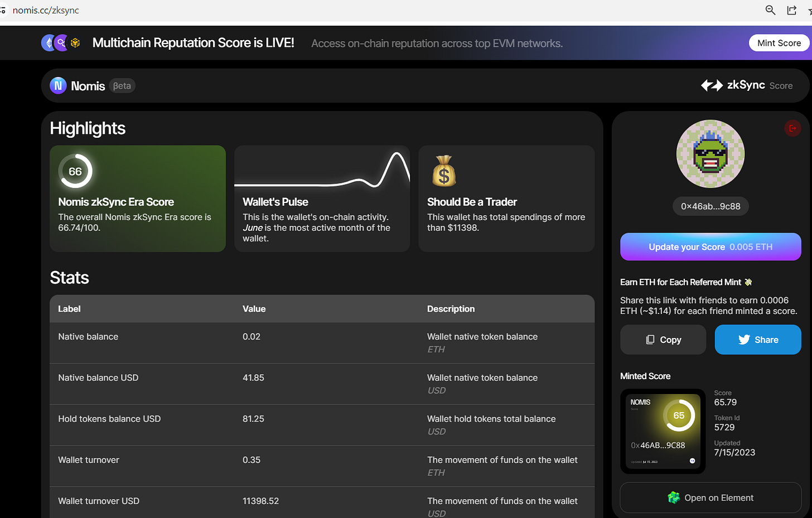Viewport: 812px width, 518px height.
Task: Click the pixel avatar profile picture
Action: coord(710,154)
